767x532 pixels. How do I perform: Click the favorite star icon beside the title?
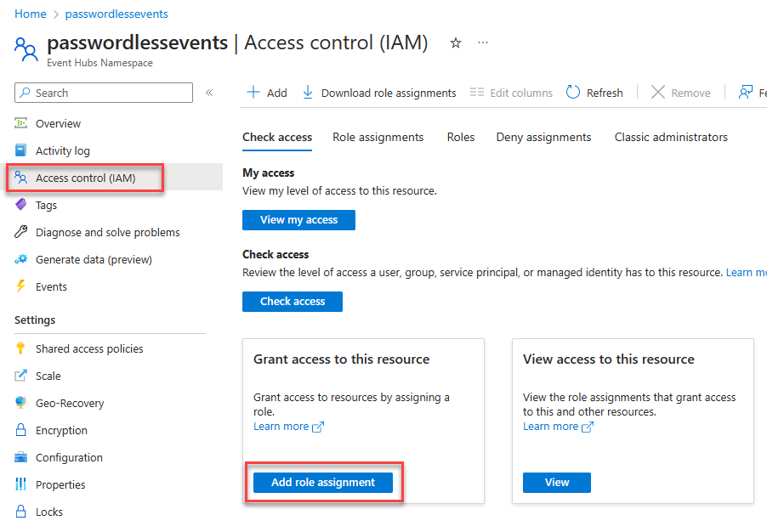click(x=456, y=42)
